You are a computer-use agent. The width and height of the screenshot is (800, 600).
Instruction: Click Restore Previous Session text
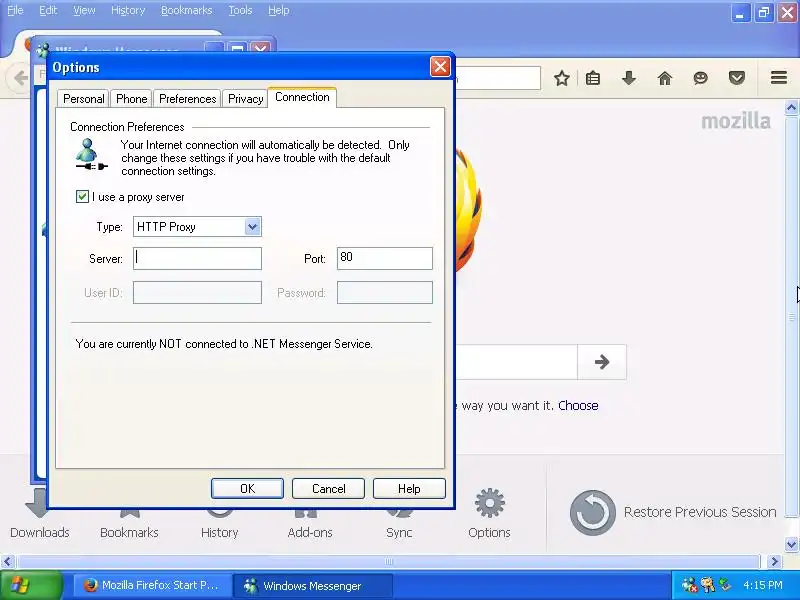tap(700, 512)
